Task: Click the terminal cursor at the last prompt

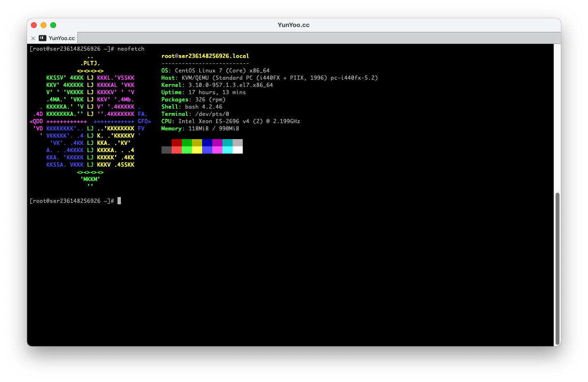Action: pyautogui.click(x=119, y=201)
